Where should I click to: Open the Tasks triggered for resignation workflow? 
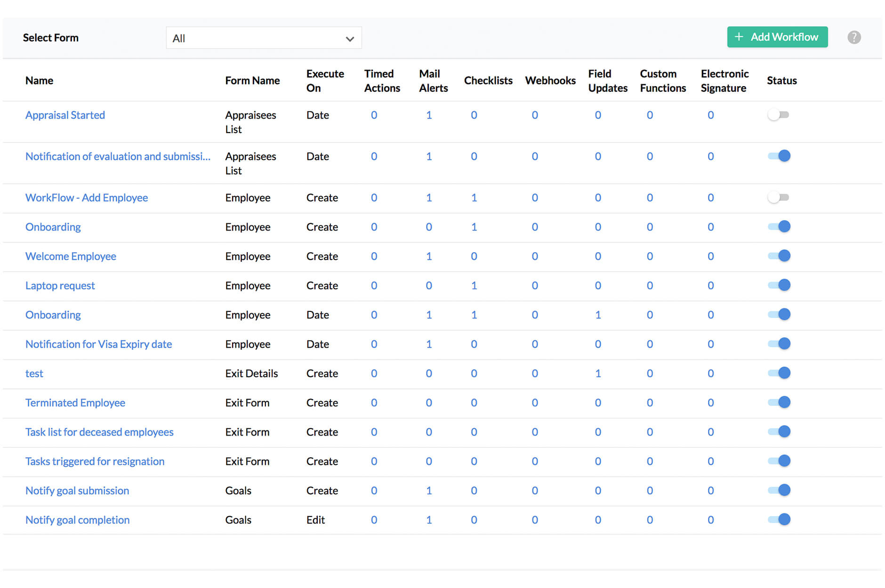(95, 461)
